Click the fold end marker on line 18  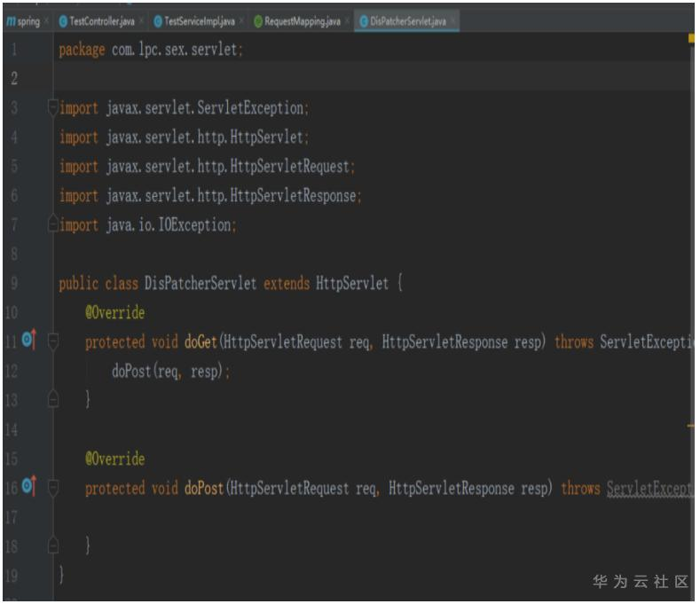[53, 545]
